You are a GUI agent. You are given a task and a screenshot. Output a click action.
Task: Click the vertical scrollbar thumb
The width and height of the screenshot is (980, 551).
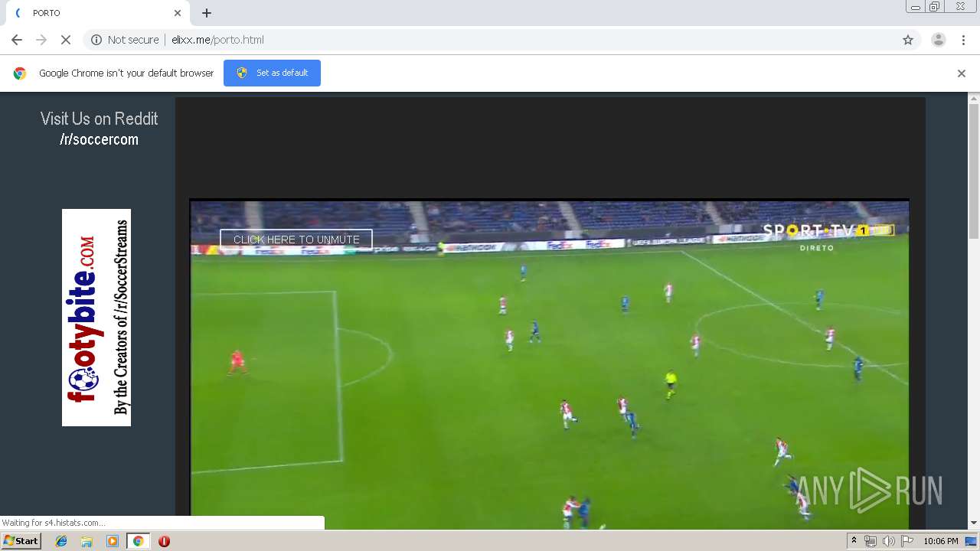(x=974, y=171)
